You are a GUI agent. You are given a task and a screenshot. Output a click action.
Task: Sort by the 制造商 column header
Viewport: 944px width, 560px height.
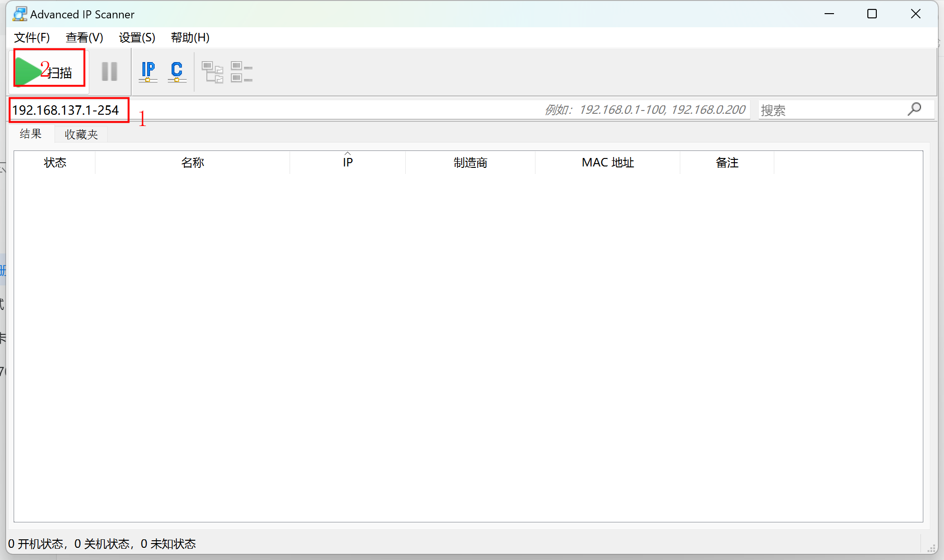pyautogui.click(x=471, y=163)
